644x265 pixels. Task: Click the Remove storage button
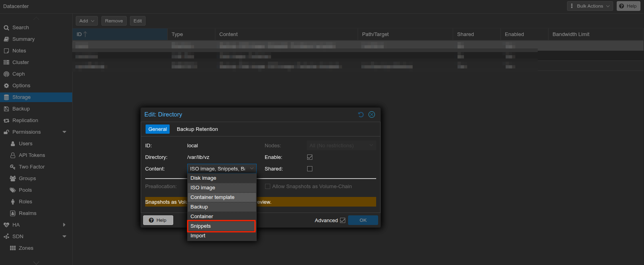(114, 21)
